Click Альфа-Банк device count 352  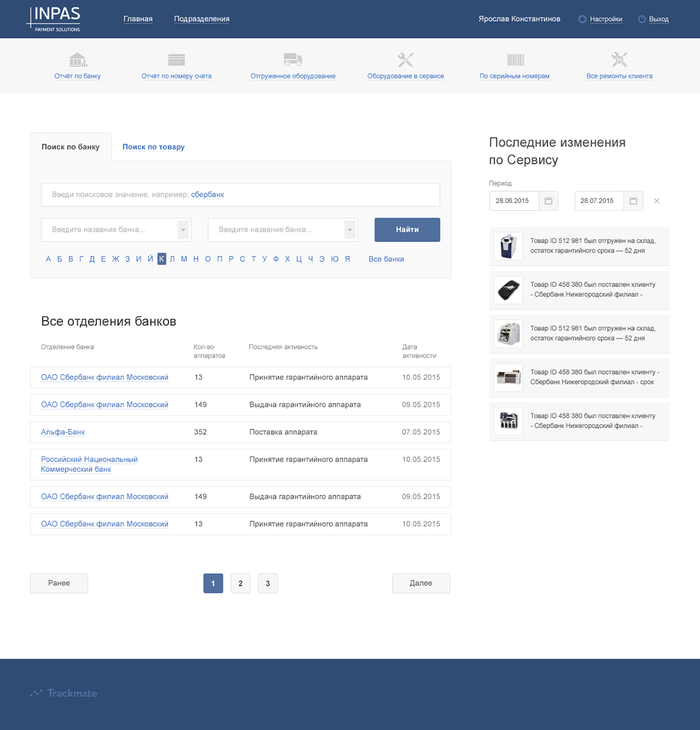201,432
